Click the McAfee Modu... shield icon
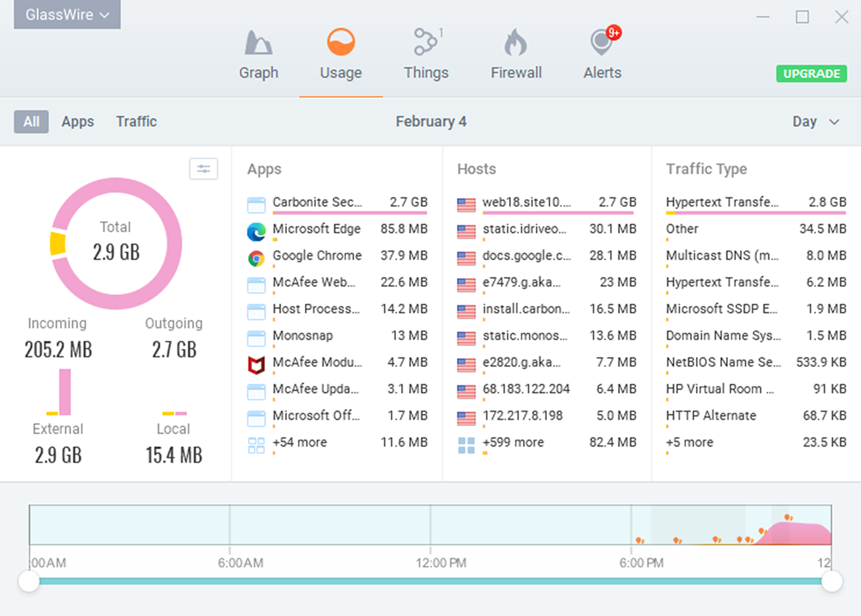Viewport: 861px width, 616px height. 256,365
